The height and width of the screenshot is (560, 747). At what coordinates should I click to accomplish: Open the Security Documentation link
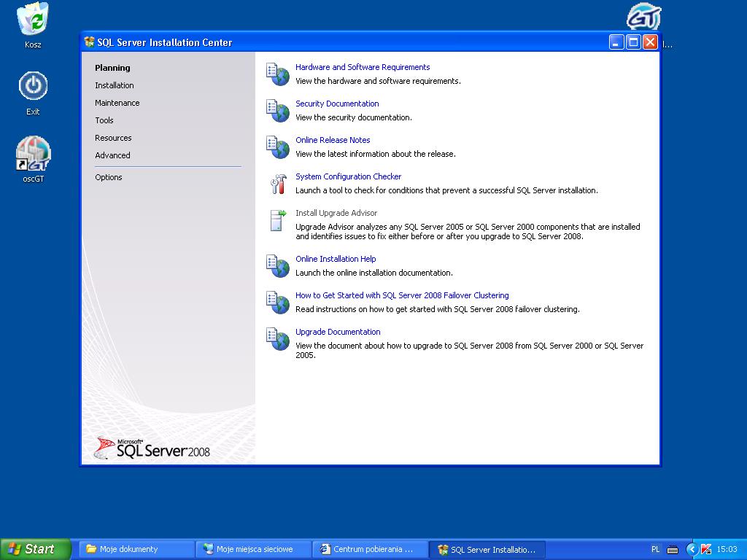click(x=337, y=104)
